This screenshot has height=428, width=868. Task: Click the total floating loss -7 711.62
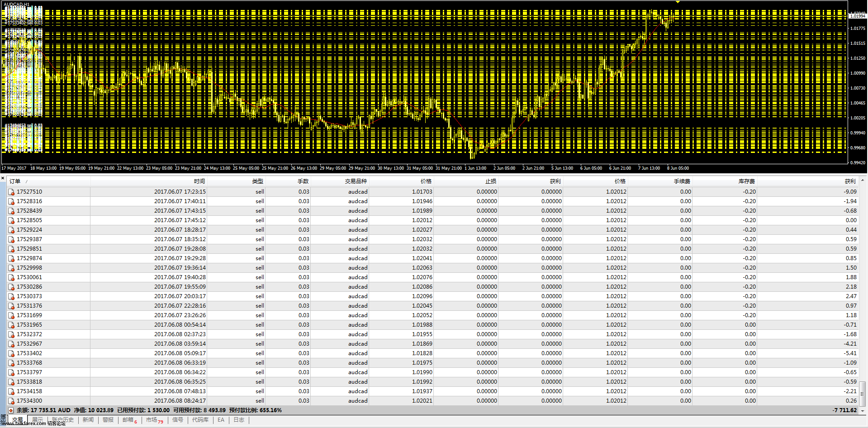coord(844,410)
